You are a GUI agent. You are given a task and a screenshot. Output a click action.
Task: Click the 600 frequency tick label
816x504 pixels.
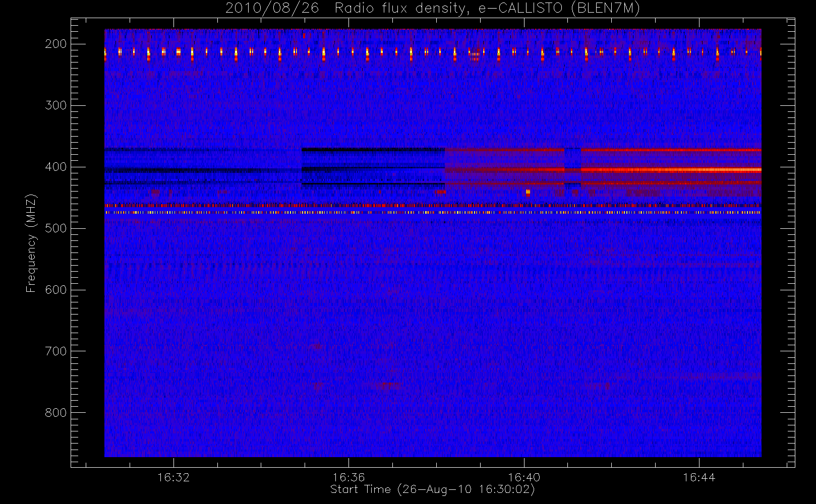pos(55,290)
